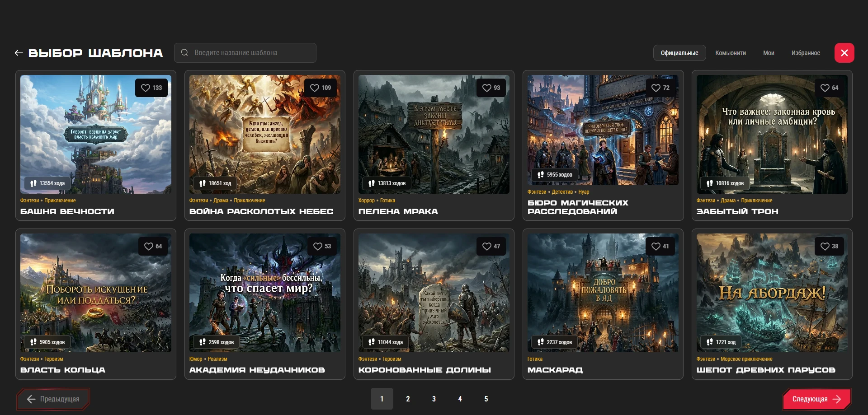
Task: Click current page 1 indicator
Action: coord(382,399)
